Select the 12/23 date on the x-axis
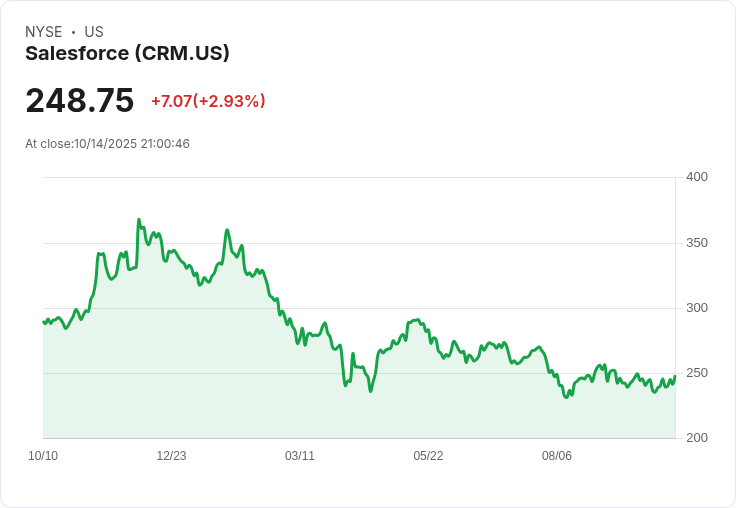The width and height of the screenshot is (736, 508). click(171, 456)
